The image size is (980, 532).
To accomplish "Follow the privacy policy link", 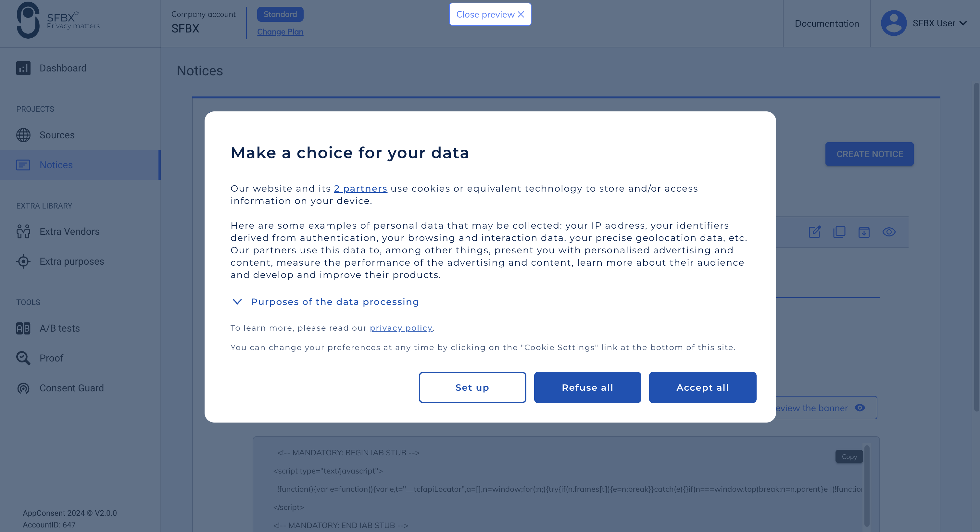I will tap(401, 328).
